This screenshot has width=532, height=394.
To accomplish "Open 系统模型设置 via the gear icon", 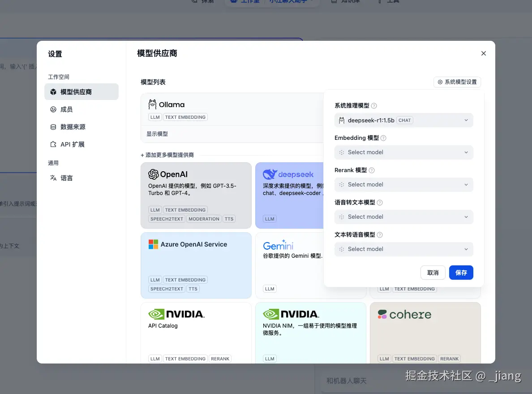I will click(457, 82).
